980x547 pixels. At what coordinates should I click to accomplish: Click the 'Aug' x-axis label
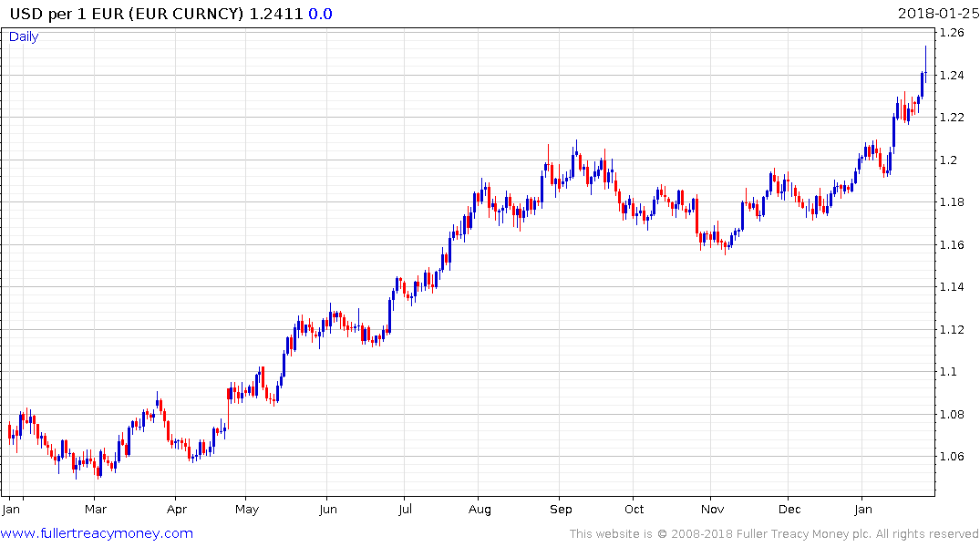coord(480,510)
